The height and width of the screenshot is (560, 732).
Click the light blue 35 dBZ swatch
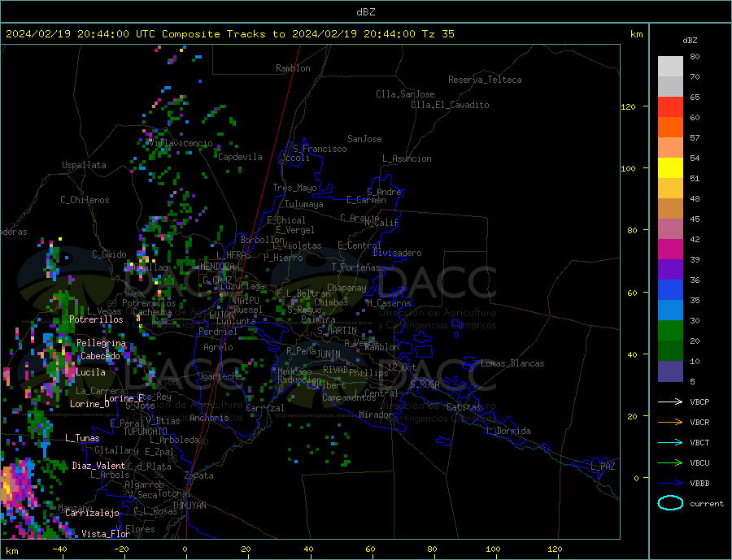670,310
